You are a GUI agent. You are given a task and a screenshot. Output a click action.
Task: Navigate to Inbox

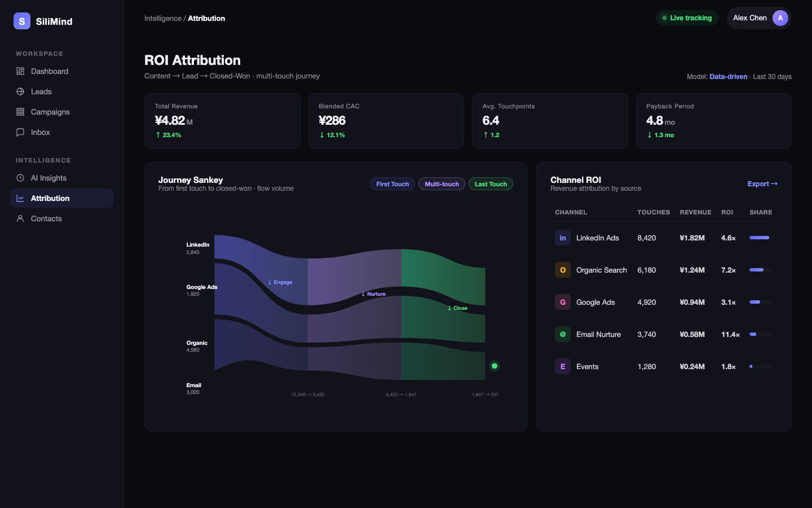coord(62,132)
